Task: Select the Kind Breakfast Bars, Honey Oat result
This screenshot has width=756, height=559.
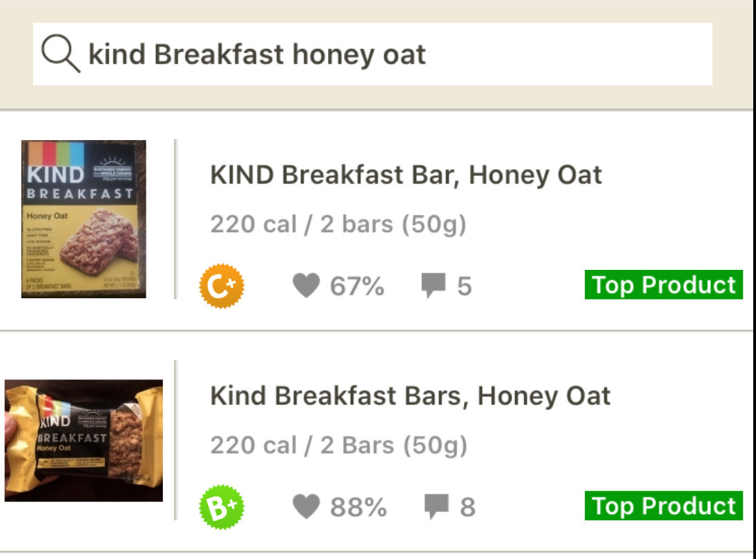Action: pyautogui.click(x=409, y=395)
